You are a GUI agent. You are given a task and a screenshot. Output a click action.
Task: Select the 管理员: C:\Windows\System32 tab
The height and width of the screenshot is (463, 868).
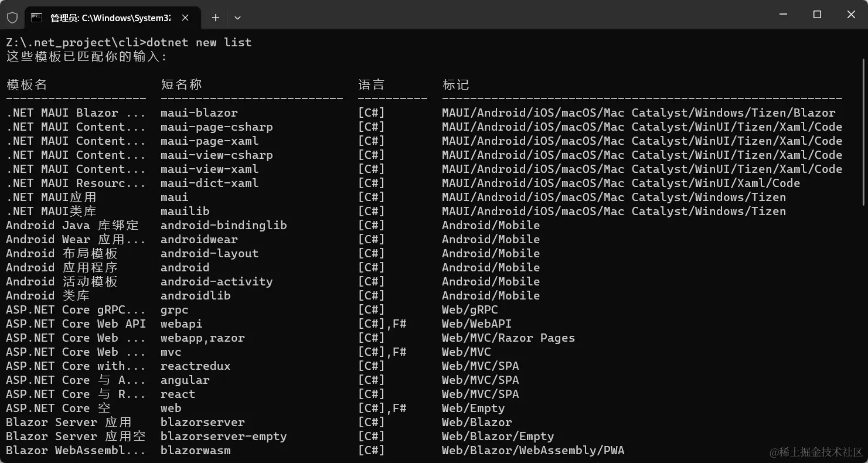112,18
